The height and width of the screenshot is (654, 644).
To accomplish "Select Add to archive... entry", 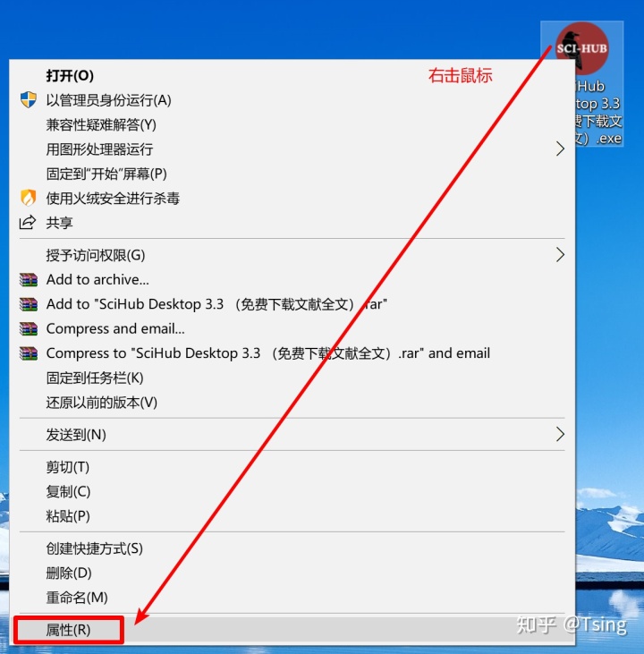I will [292, 279].
